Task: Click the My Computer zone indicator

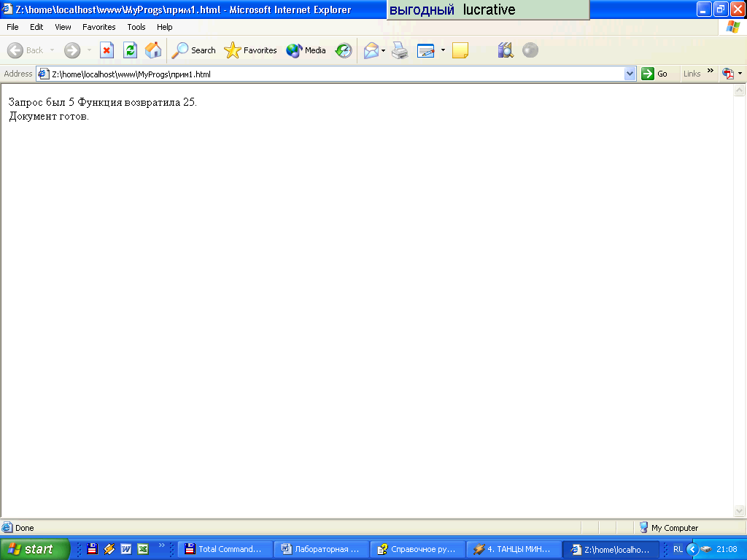Action: tap(668, 528)
